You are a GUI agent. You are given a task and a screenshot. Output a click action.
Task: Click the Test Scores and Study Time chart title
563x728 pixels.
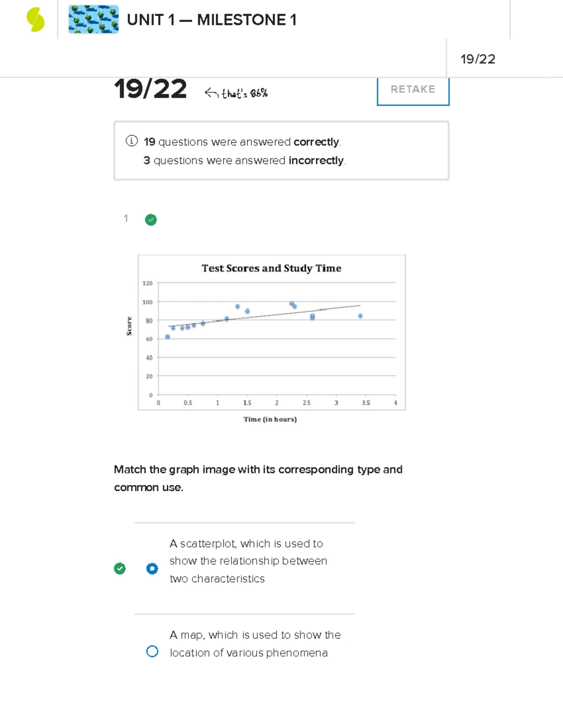tap(271, 268)
